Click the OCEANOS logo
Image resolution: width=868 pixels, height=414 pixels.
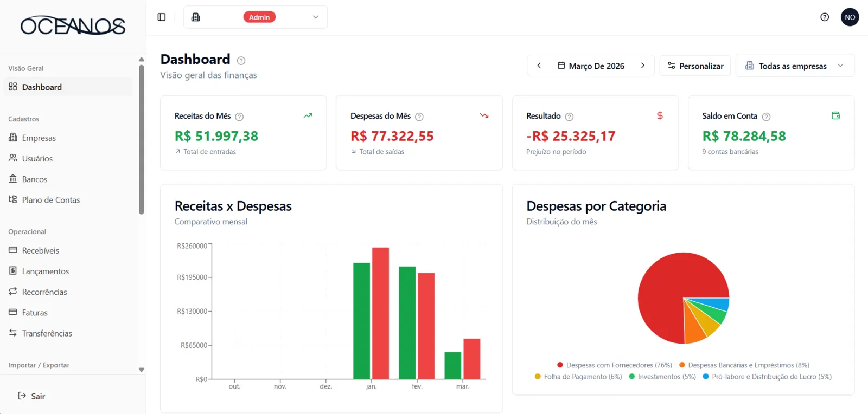(x=73, y=25)
